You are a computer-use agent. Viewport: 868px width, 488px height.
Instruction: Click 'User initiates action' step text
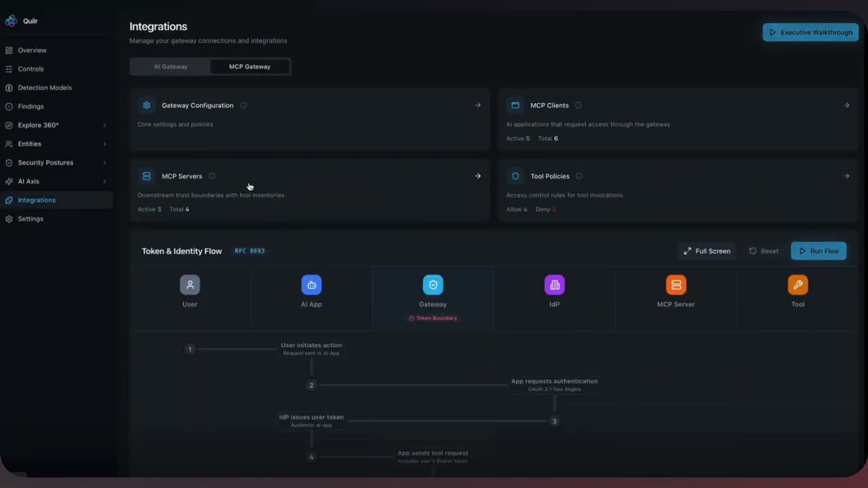tap(311, 345)
